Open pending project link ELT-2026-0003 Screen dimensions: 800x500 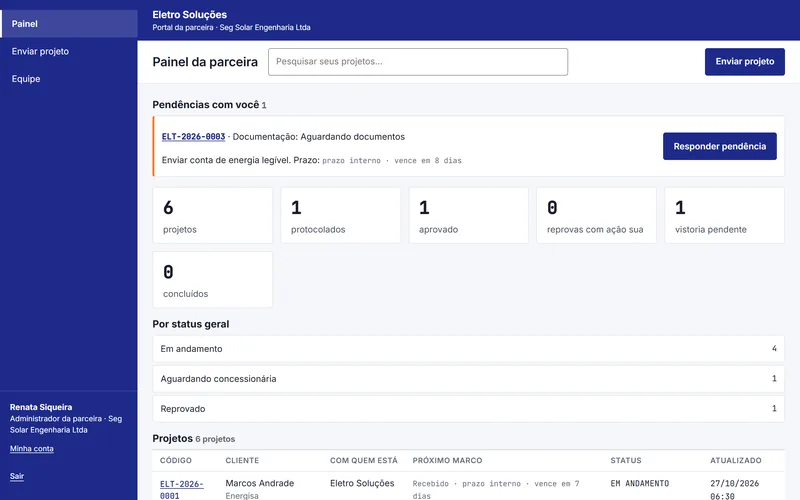193,137
